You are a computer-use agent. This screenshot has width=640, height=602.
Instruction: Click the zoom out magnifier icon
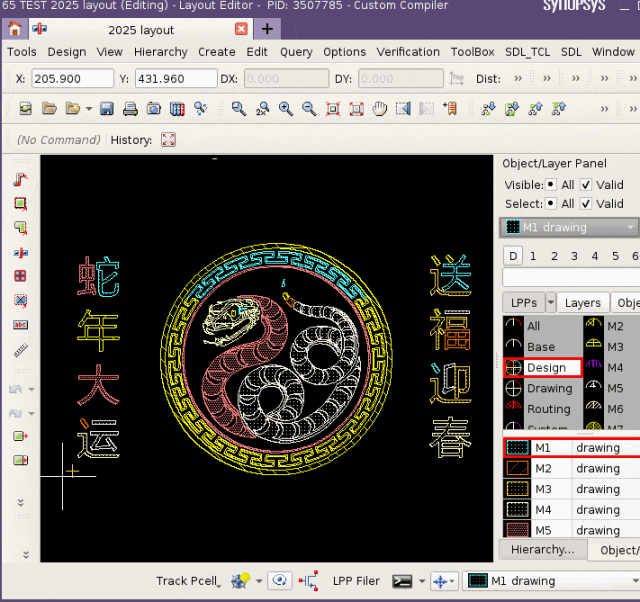[309, 109]
